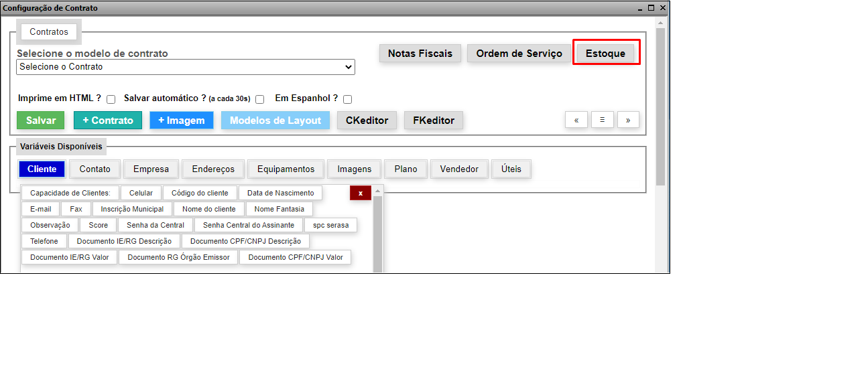This screenshot has width=868, height=385.
Task: Enable Imprime em HTML checkbox
Action: coord(111,99)
